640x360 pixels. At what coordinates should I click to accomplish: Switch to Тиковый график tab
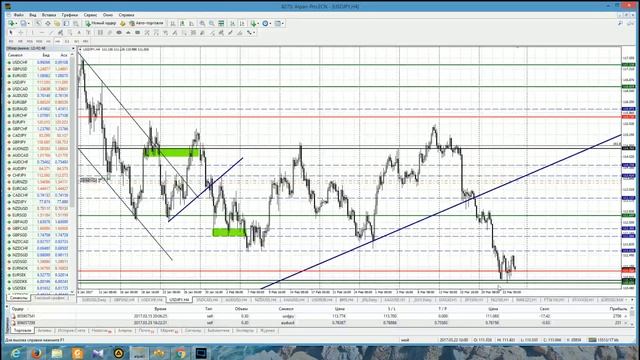point(49,298)
